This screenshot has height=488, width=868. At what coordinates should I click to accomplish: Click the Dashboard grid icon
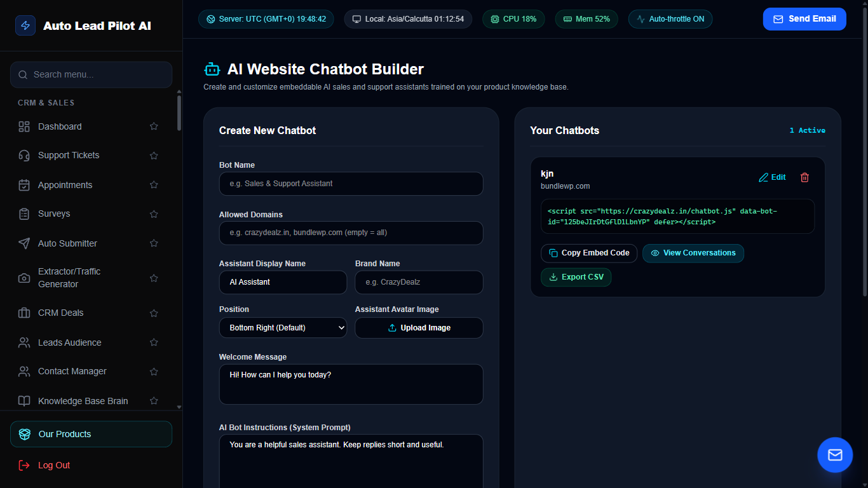[x=24, y=126]
